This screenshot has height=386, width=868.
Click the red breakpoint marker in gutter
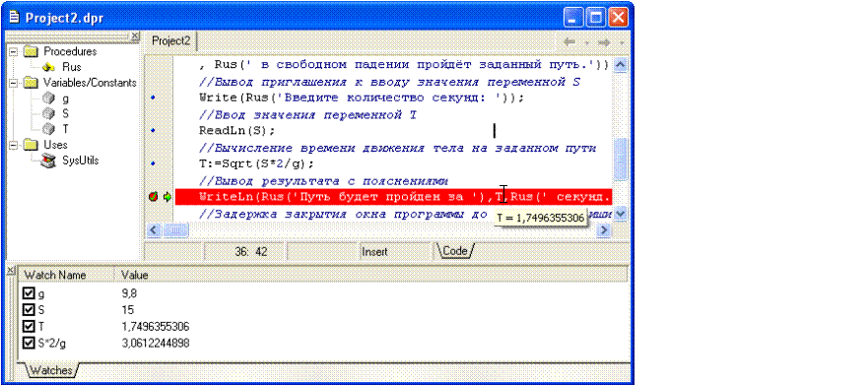pos(154,197)
